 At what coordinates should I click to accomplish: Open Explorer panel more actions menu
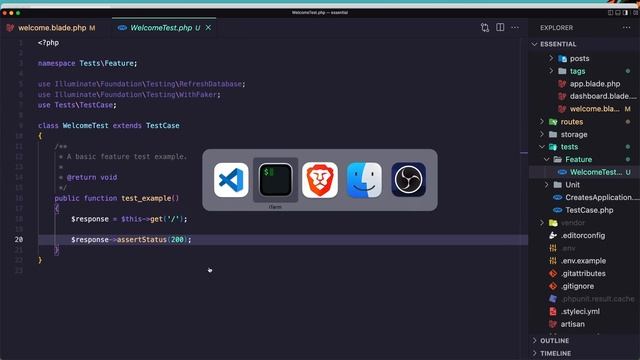pos(627,27)
